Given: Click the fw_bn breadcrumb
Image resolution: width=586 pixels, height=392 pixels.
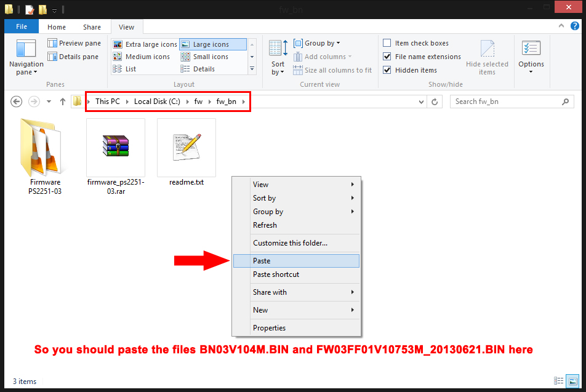Looking at the screenshot, I should pos(226,102).
